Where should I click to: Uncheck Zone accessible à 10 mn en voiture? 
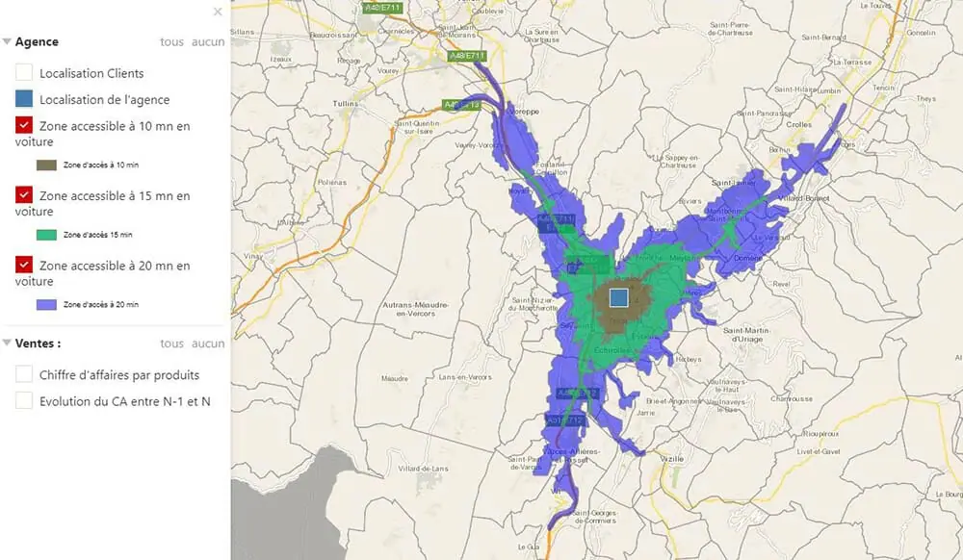[23, 125]
